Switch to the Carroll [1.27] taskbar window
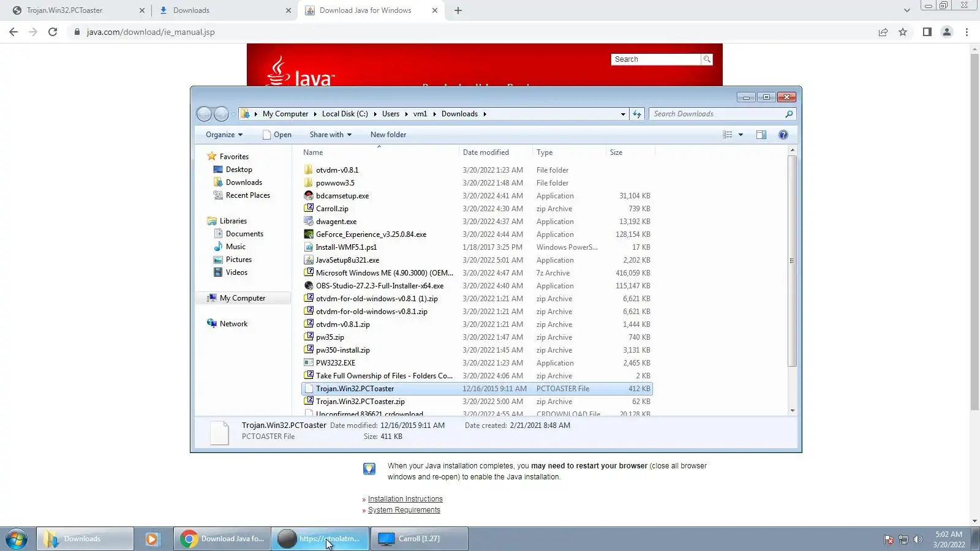The image size is (980, 551). click(420, 539)
